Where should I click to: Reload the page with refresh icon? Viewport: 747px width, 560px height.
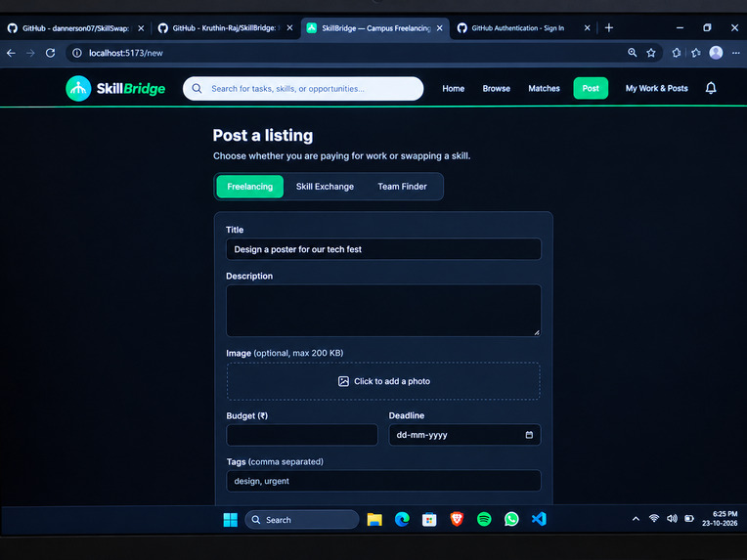[51, 53]
